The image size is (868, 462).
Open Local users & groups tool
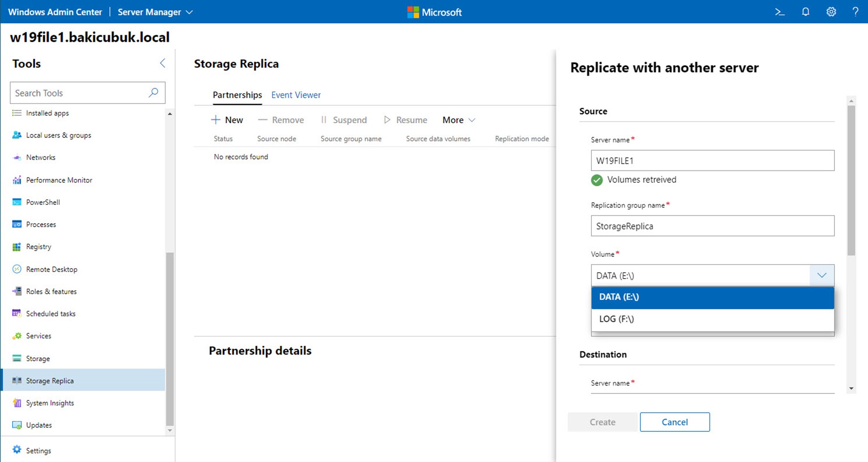point(58,135)
